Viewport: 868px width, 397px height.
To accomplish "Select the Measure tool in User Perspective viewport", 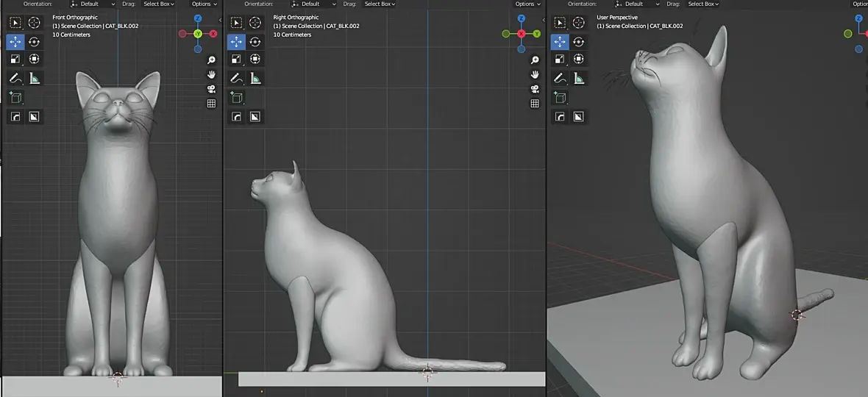I will click(x=579, y=78).
